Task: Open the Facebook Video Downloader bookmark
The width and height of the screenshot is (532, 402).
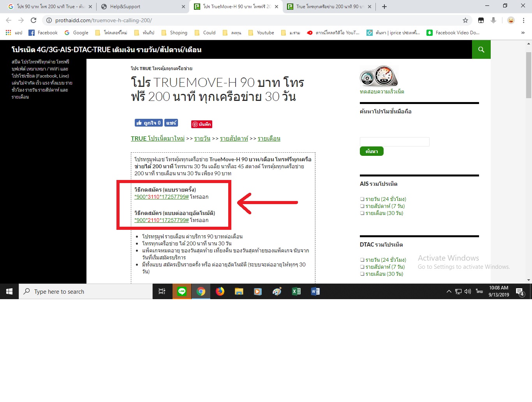Action: (x=453, y=33)
